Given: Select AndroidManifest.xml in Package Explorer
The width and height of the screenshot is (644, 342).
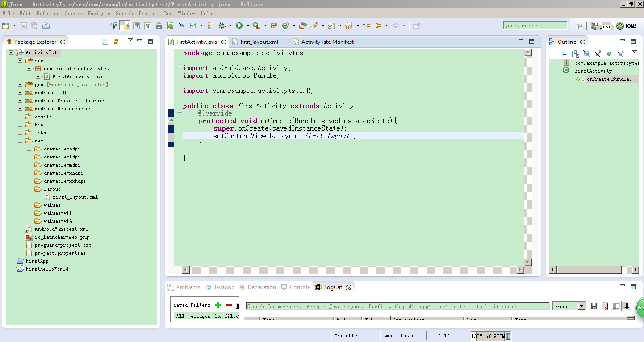Looking at the screenshot, I should [x=61, y=229].
